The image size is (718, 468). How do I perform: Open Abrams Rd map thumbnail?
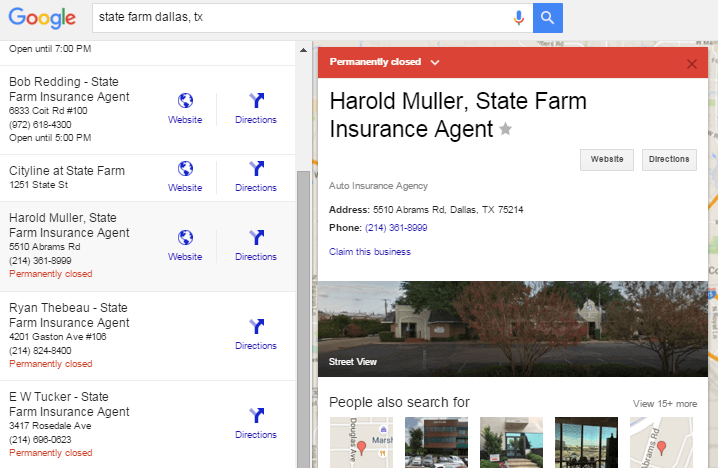click(x=661, y=442)
